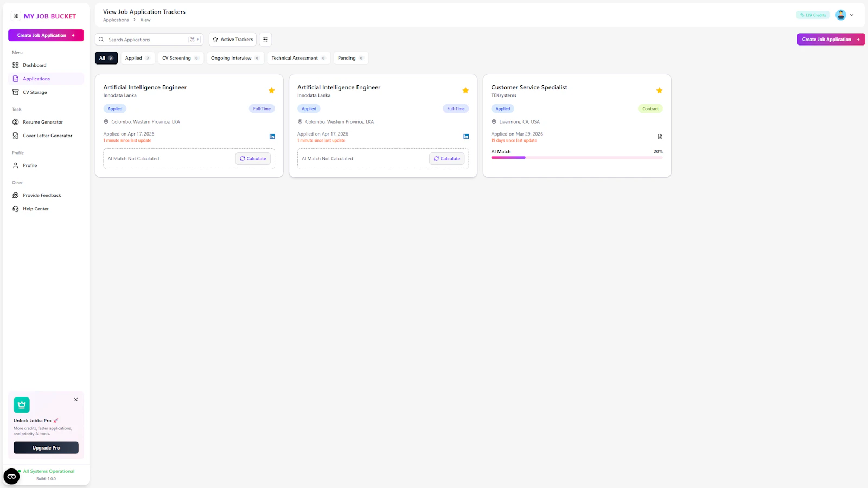The image size is (868, 488).
Task: Click Applied on Mar 29, 2026 text
Action: tap(517, 134)
